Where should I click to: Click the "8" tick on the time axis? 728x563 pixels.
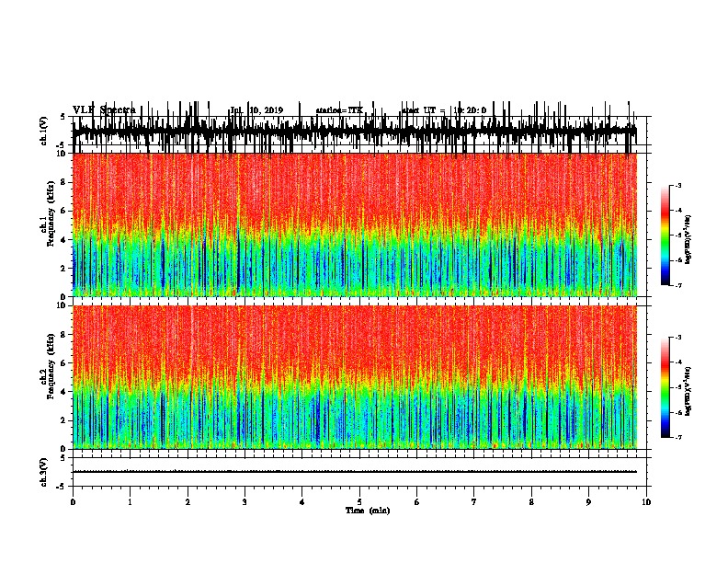tap(531, 501)
